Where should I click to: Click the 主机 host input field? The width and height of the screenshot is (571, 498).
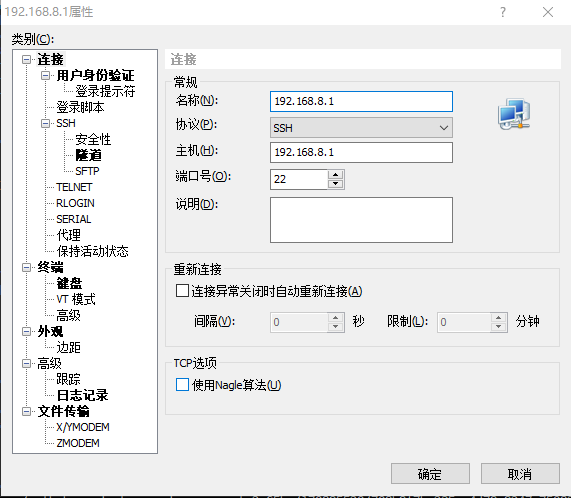pos(361,152)
